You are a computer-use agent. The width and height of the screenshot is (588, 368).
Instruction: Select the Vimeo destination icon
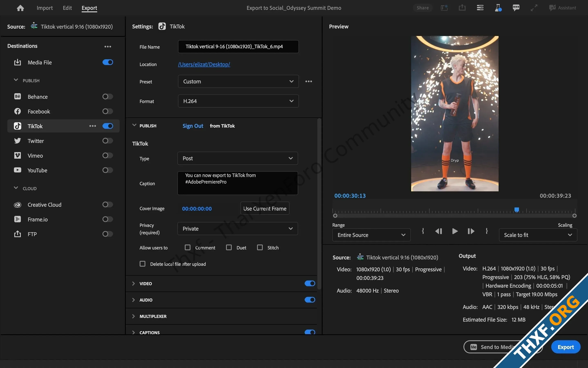pyautogui.click(x=18, y=156)
